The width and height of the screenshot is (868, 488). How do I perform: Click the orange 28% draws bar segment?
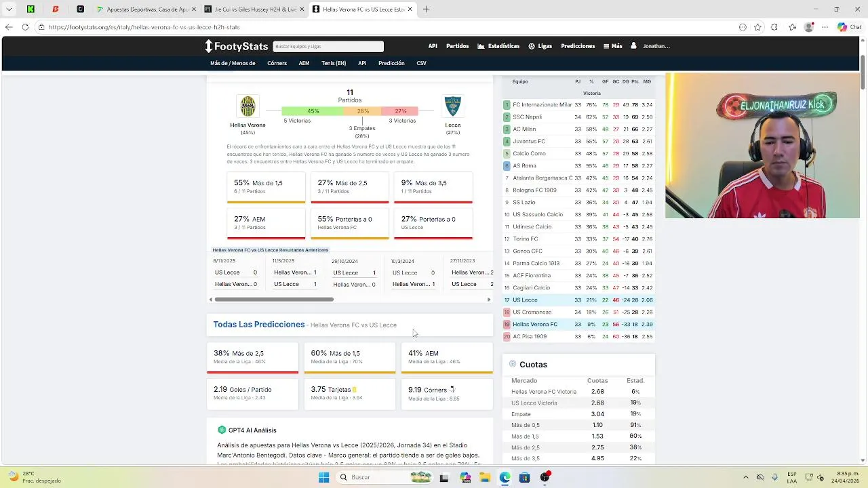[363, 111]
